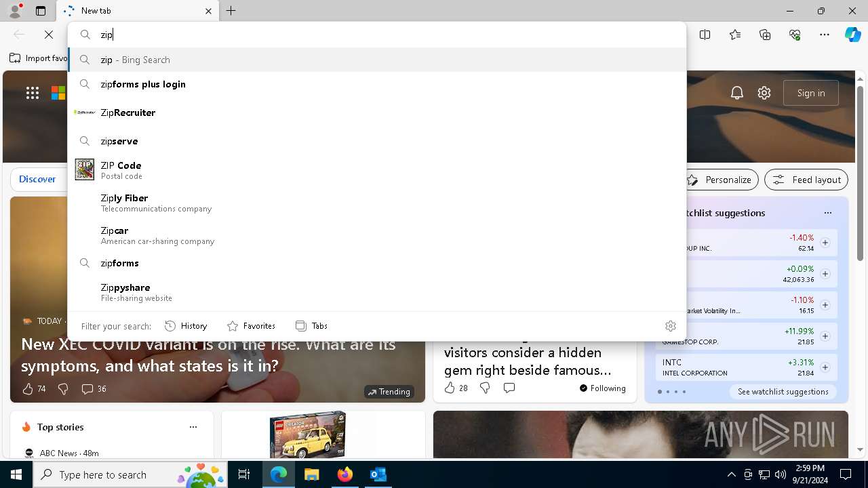Open File Explorer from taskbar
Image resolution: width=868 pixels, height=488 pixels.
[x=311, y=474]
